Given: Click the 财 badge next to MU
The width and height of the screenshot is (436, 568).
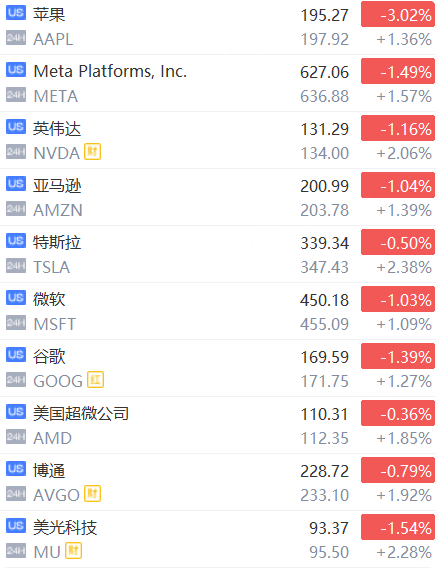Looking at the screenshot, I should click(74, 551).
